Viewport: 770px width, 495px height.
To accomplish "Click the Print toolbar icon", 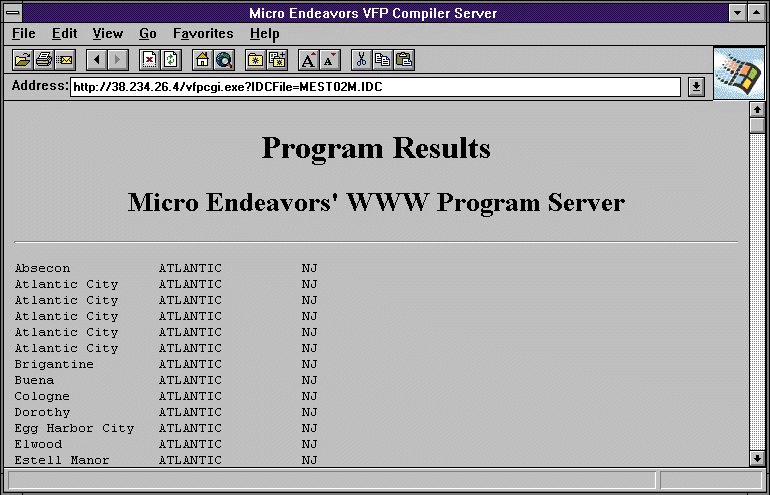I will [43, 60].
